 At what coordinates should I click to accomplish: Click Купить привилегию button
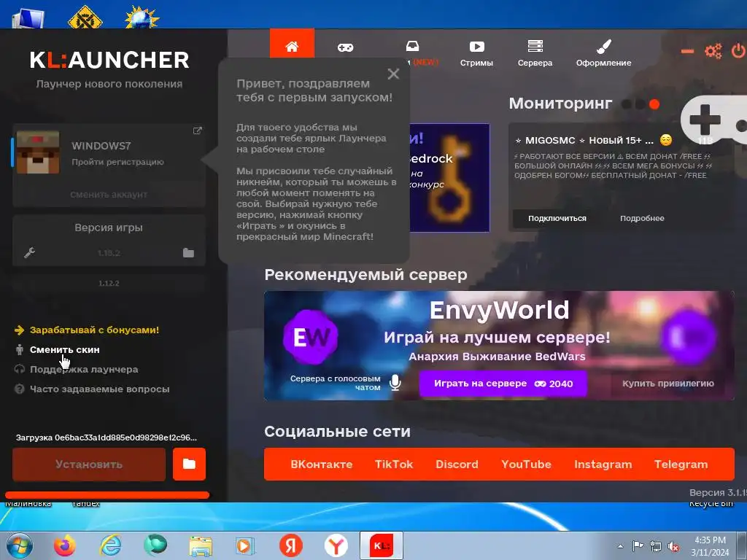668,384
